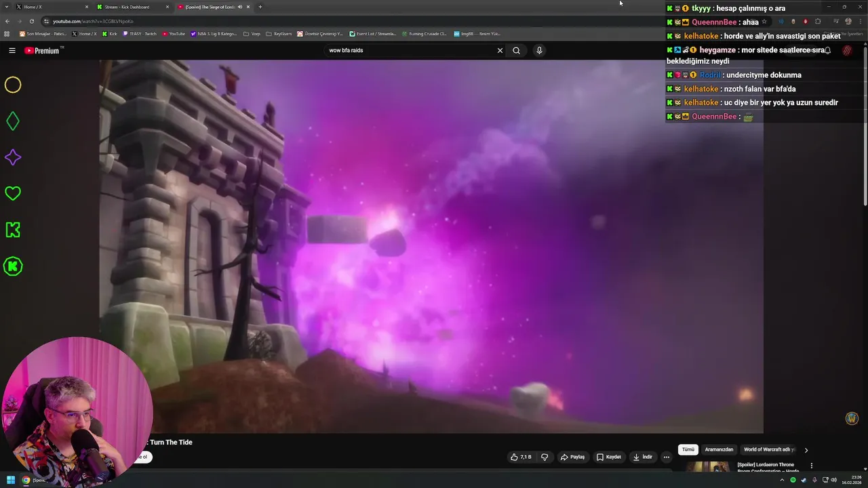This screenshot has height=488, width=868.
Task: Open the browser extensions puzzle icon
Action: tap(818, 21)
